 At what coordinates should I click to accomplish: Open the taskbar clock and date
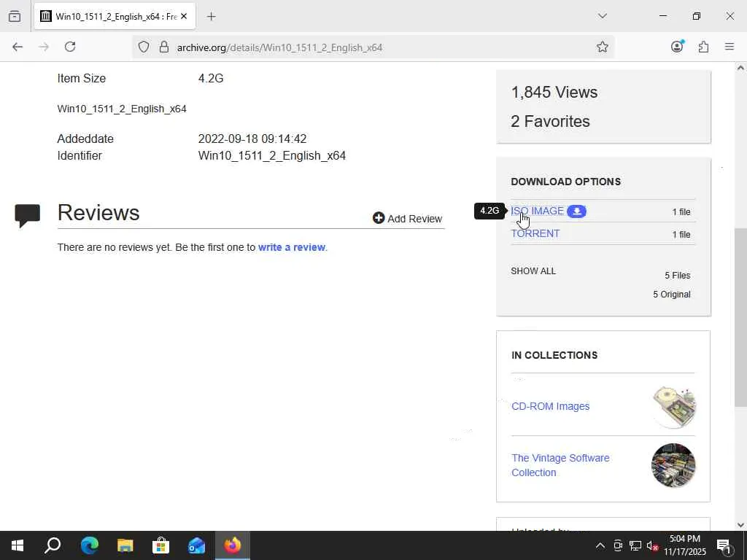click(x=684, y=545)
